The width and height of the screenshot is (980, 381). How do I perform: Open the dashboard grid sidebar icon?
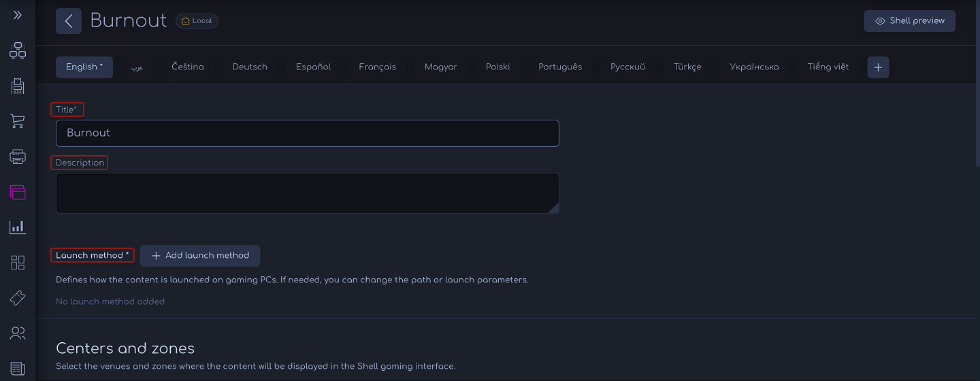click(x=18, y=263)
